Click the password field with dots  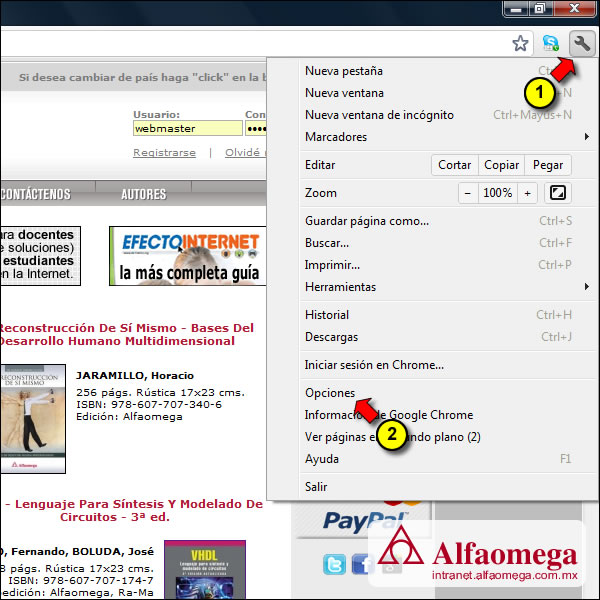pyautogui.click(x=256, y=128)
